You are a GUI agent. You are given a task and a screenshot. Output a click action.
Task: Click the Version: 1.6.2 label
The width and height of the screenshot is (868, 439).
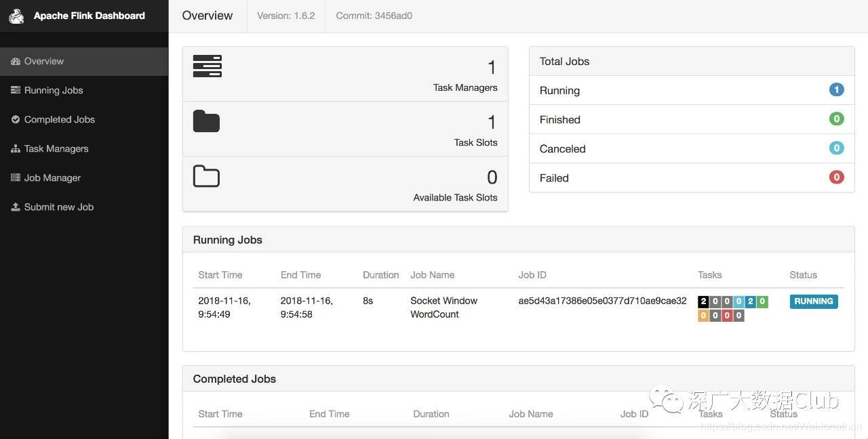pos(285,16)
